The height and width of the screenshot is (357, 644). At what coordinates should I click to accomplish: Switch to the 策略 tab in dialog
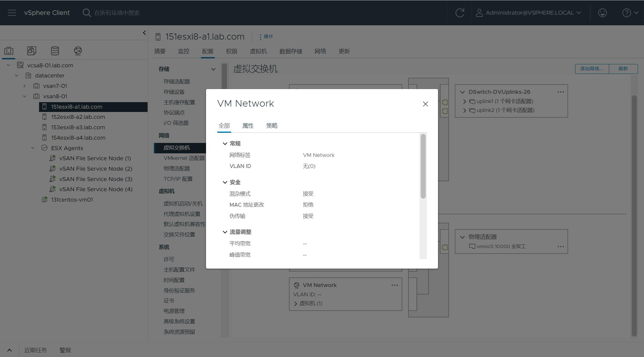coord(272,126)
